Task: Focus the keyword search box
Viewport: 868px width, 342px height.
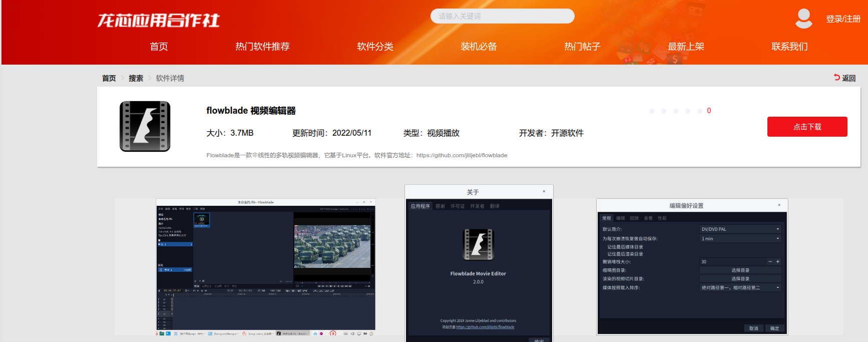Action: [503, 16]
